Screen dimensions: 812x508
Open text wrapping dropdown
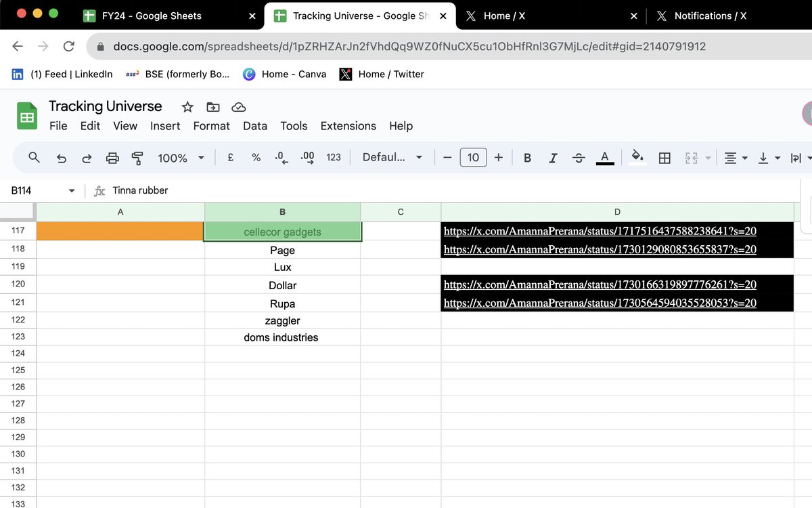point(800,158)
